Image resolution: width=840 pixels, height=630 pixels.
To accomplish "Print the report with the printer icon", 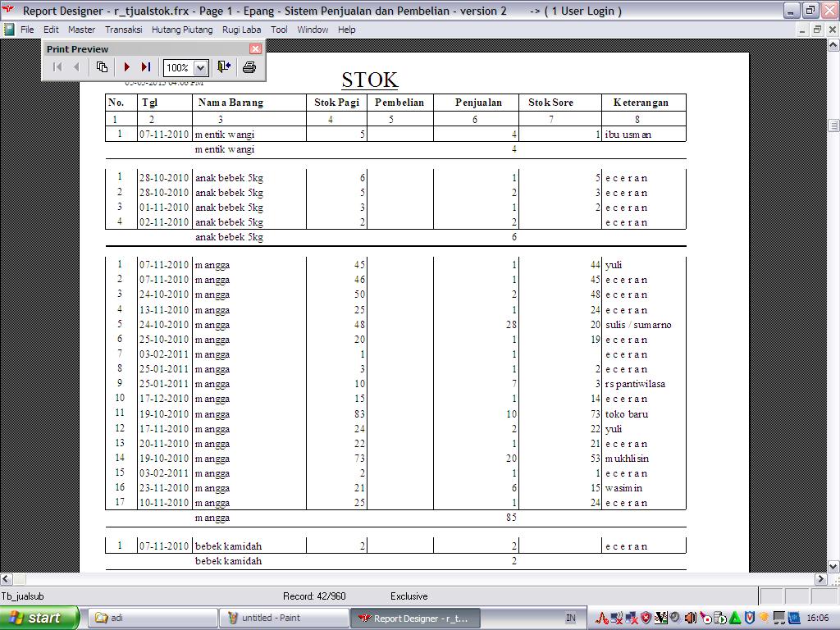I will tap(249, 67).
